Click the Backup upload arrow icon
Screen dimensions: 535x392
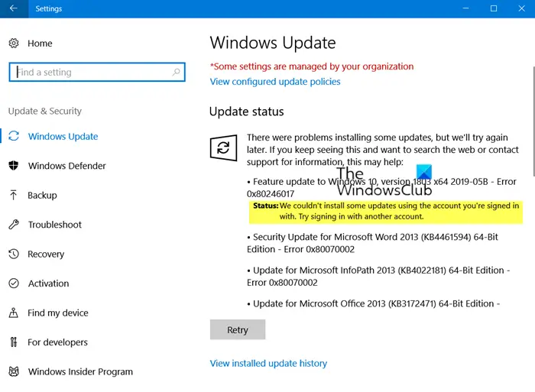pyautogui.click(x=13, y=195)
